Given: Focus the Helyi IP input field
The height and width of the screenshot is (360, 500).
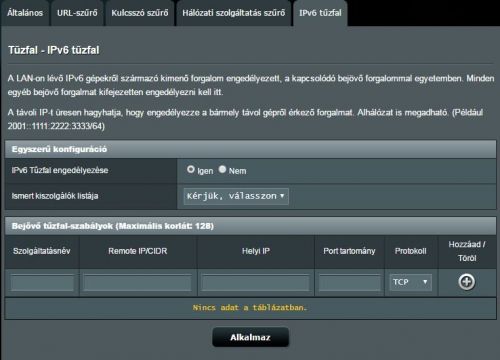Looking at the screenshot, I should [x=256, y=283].
